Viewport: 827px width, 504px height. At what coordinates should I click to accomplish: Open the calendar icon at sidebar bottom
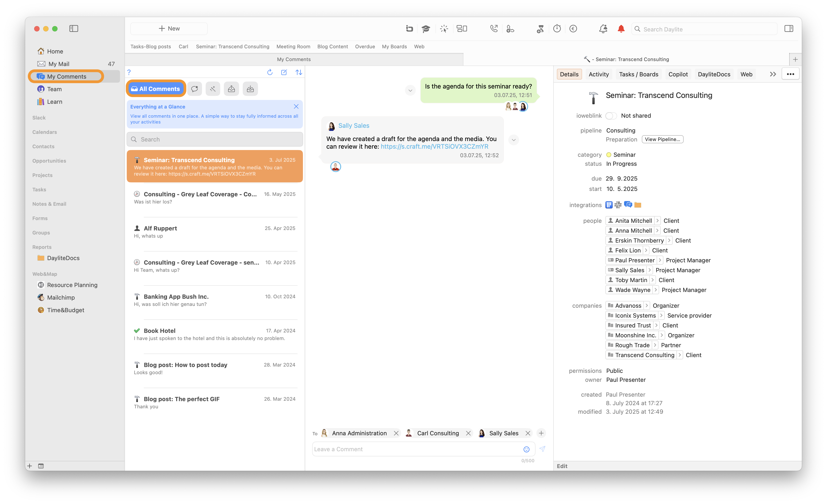[41, 466]
